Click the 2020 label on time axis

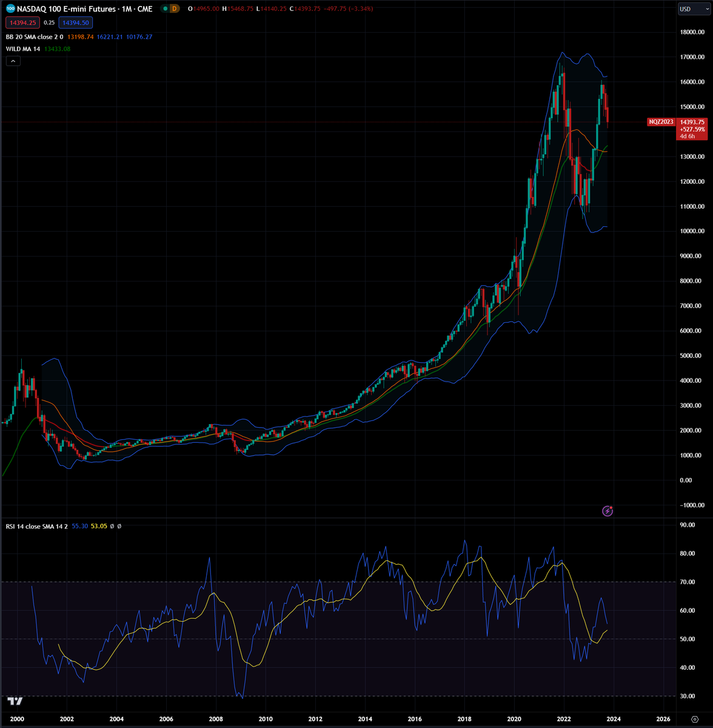pos(514,718)
